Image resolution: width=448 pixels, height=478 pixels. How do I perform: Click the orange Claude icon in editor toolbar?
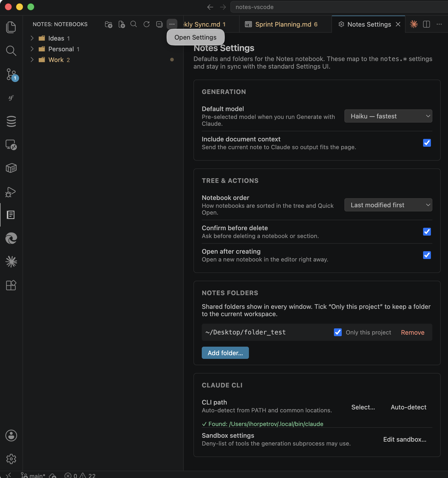(x=414, y=24)
